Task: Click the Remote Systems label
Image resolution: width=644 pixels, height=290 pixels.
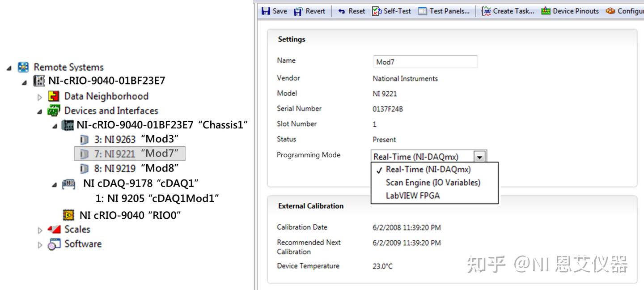Action: click(x=68, y=67)
